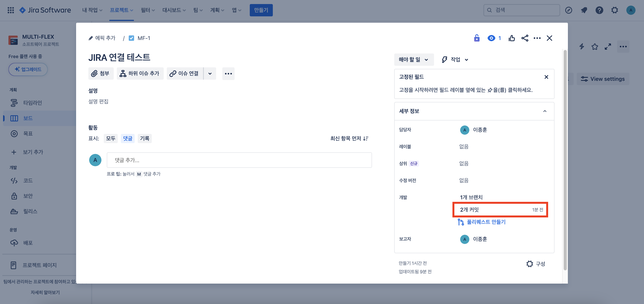Toggle 최신 항목 먼저 sort order
The width and height of the screenshot is (644, 304).
point(349,139)
